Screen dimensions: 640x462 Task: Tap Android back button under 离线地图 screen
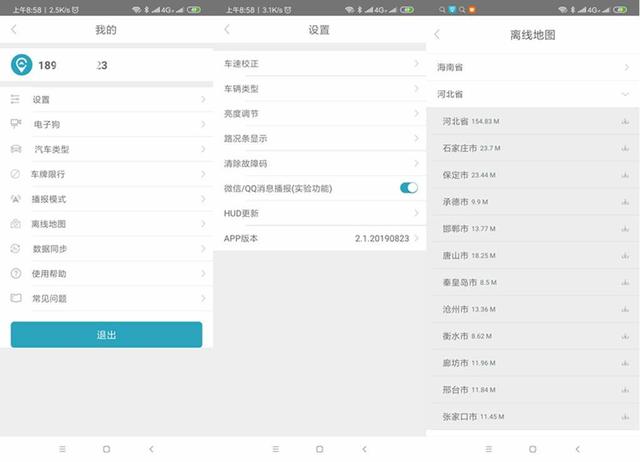point(578,449)
